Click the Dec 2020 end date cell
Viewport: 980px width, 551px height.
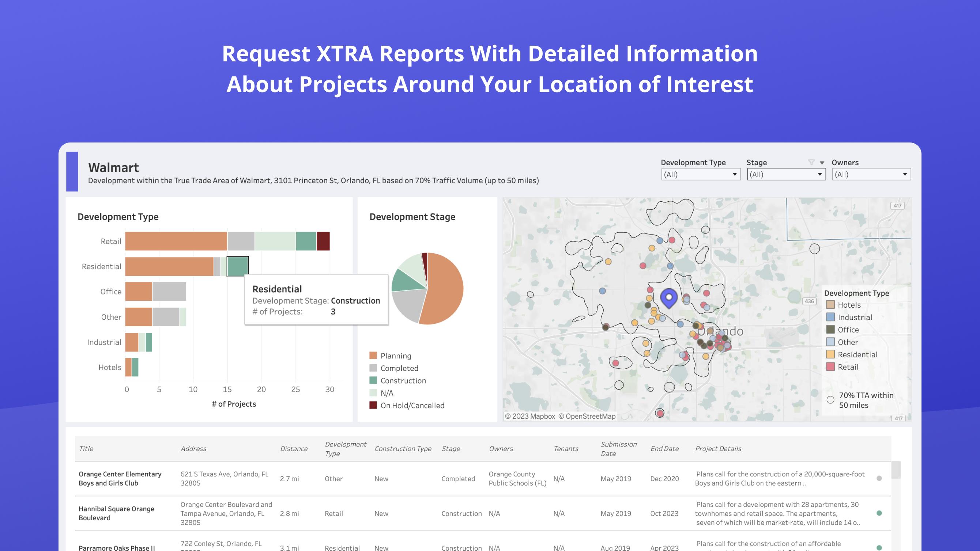click(665, 479)
